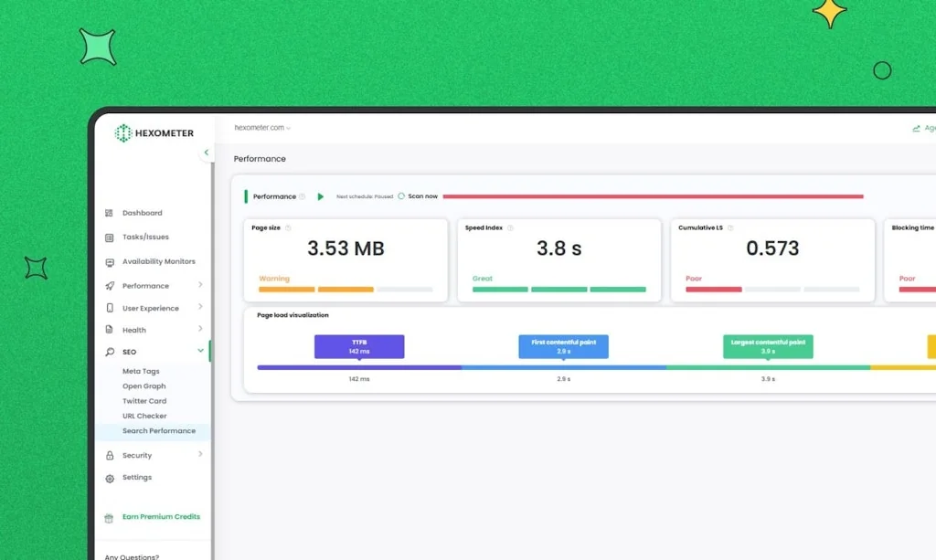Click the SEO magnifier icon
This screenshot has height=560, width=936.
(110, 352)
